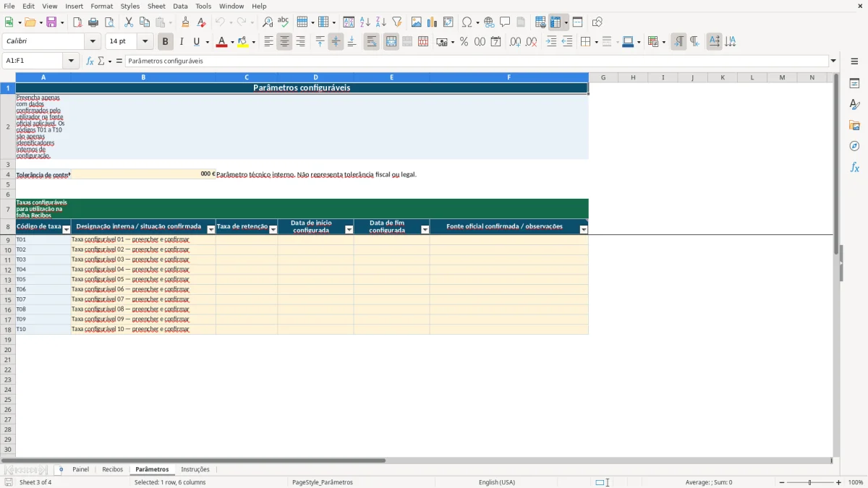Screen dimensions: 868x488
Task: Click the Copy icon
Action: (x=144, y=22)
